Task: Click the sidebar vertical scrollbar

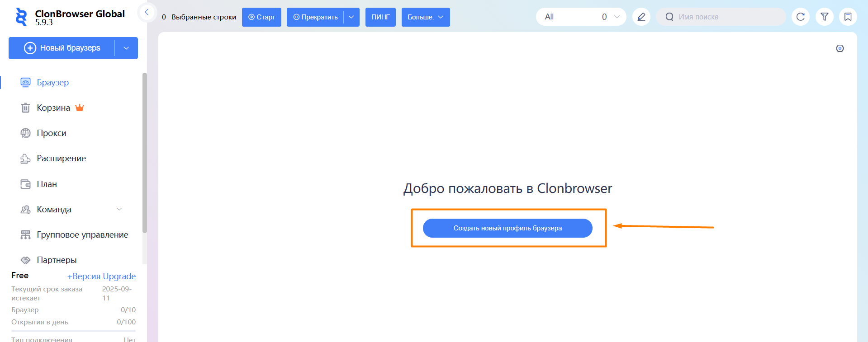Action: [145, 153]
